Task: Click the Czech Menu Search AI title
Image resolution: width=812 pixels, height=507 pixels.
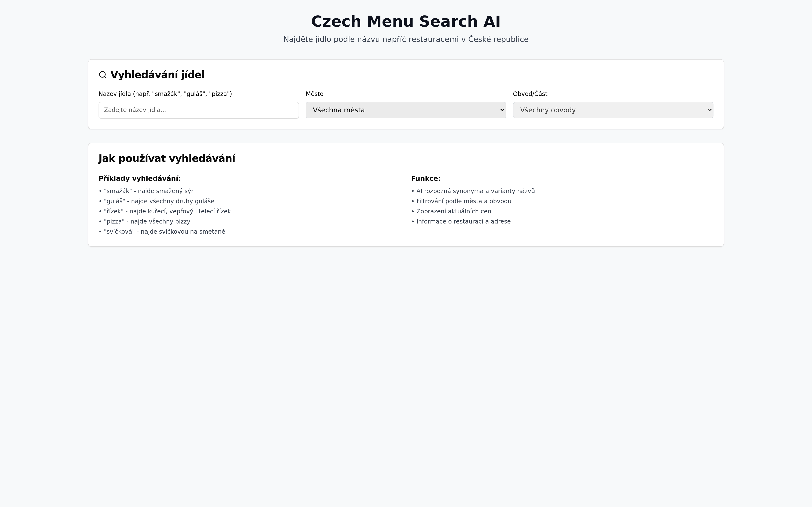Action: click(406, 22)
